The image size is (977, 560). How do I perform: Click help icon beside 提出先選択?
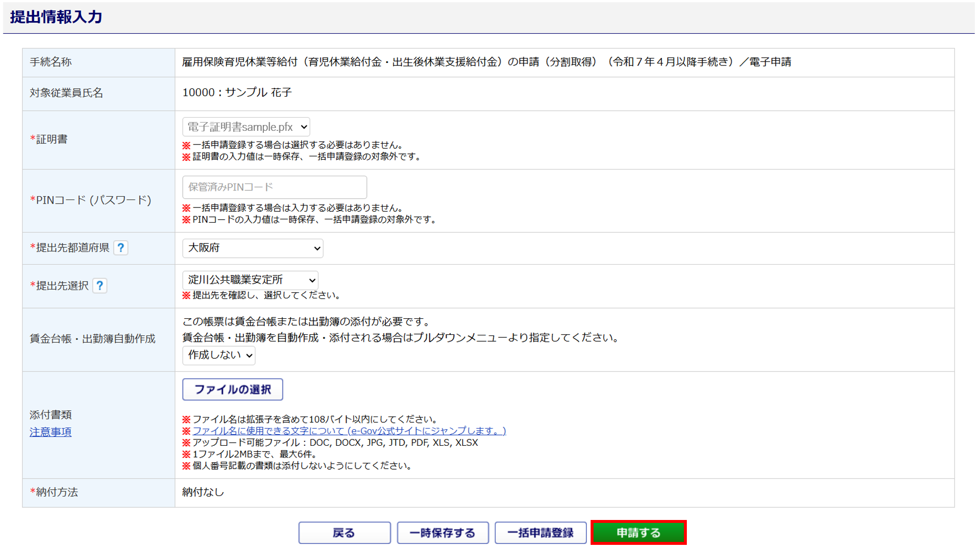coord(100,286)
